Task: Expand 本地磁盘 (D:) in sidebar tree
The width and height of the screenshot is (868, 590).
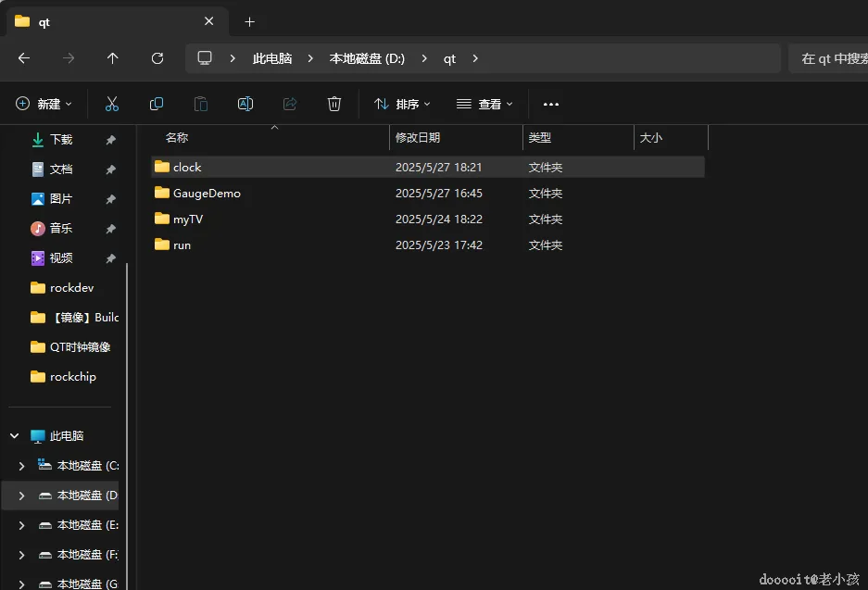Action: point(21,496)
